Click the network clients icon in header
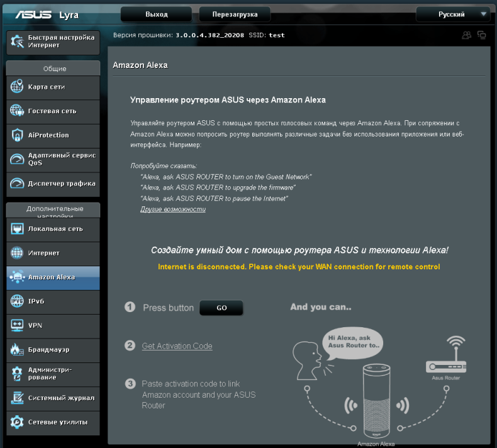 482,35
